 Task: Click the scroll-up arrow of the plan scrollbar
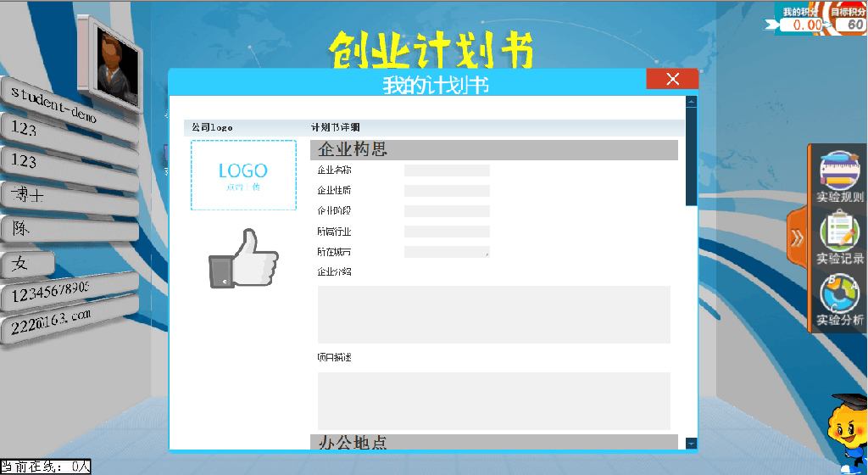click(691, 102)
